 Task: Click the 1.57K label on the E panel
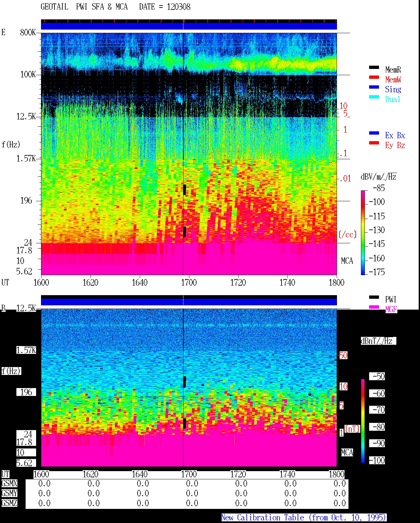click(26, 158)
